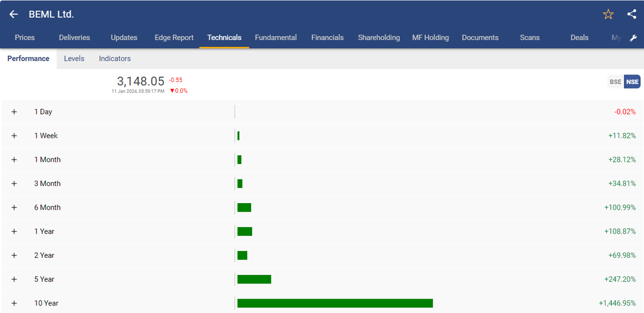Screen dimensions: 644x313
Task: Expand the 10 Year performance row
Action: point(14,303)
